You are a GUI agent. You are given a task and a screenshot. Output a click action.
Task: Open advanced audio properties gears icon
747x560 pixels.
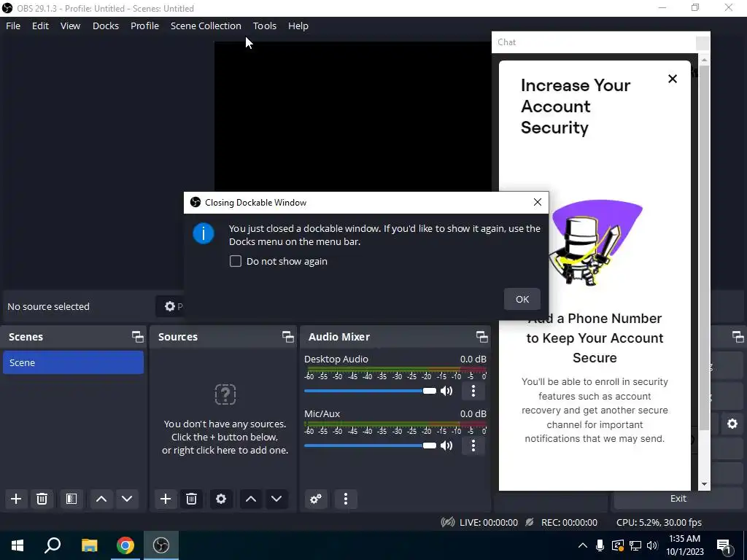point(315,499)
